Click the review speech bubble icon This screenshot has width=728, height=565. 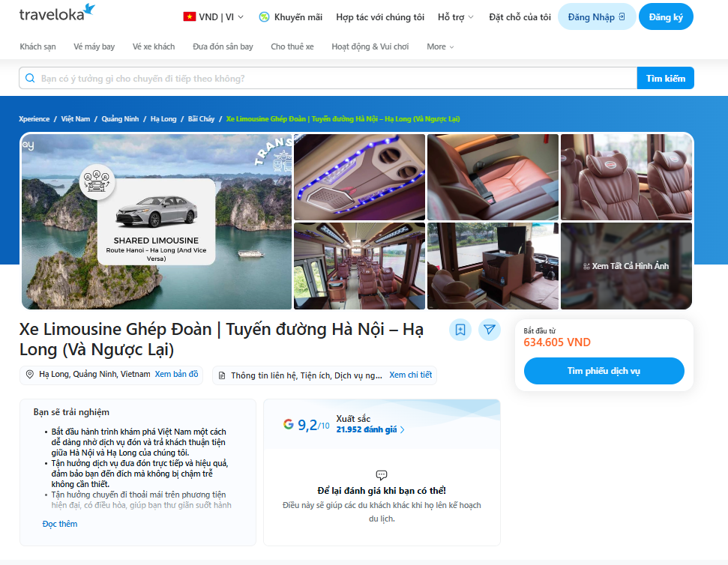pyautogui.click(x=381, y=475)
